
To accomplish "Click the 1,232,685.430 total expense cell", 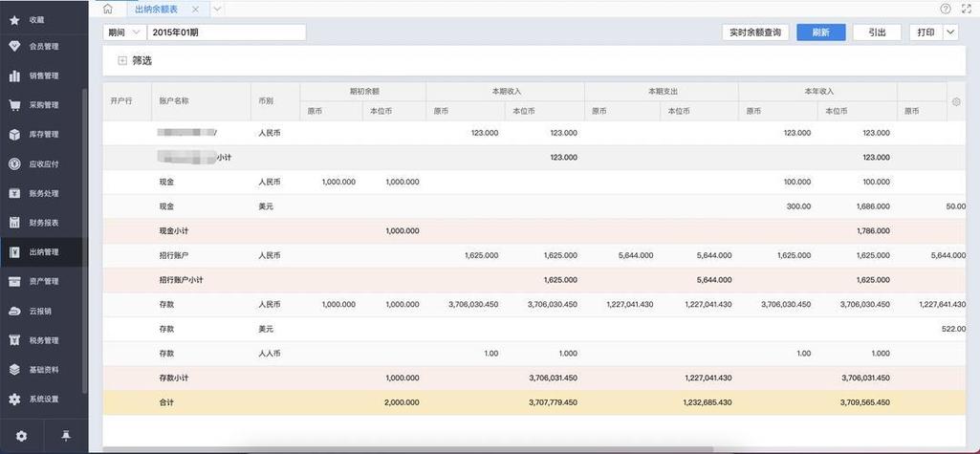I will click(x=707, y=402).
